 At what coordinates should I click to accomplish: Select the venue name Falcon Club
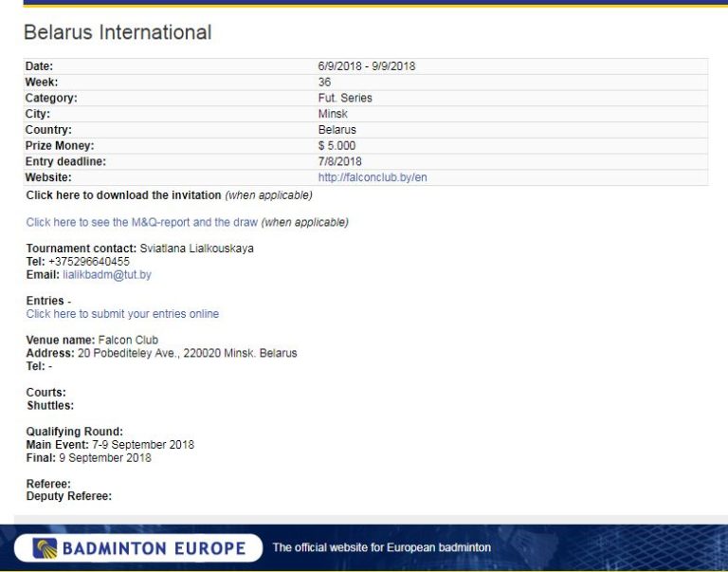pyautogui.click(x=128, y=341)
